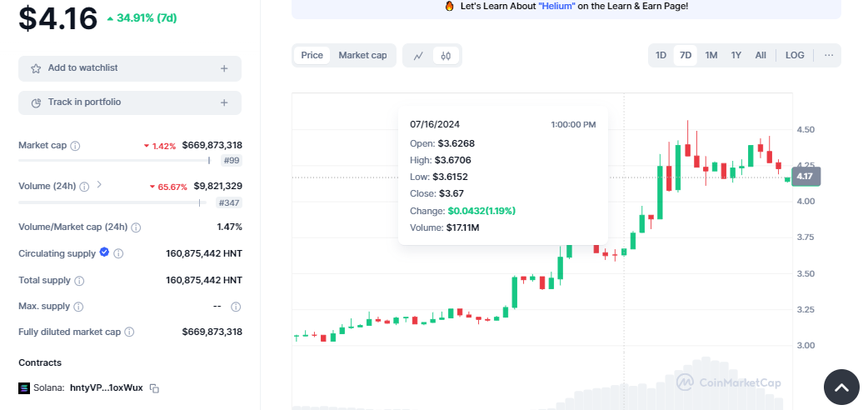
Task: Click the 3.00 price axis label
Action: click(806, 346)
